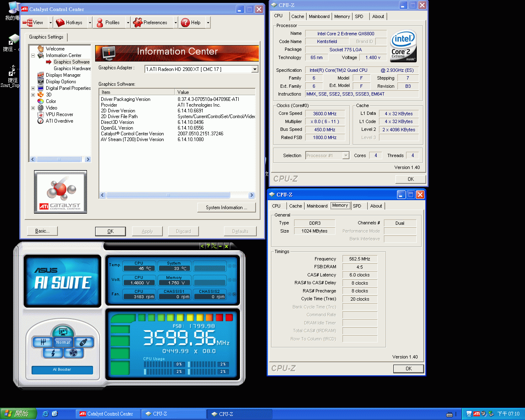Open the Help dropdown arrow
The image size is (525, 420).
[208, 23]
